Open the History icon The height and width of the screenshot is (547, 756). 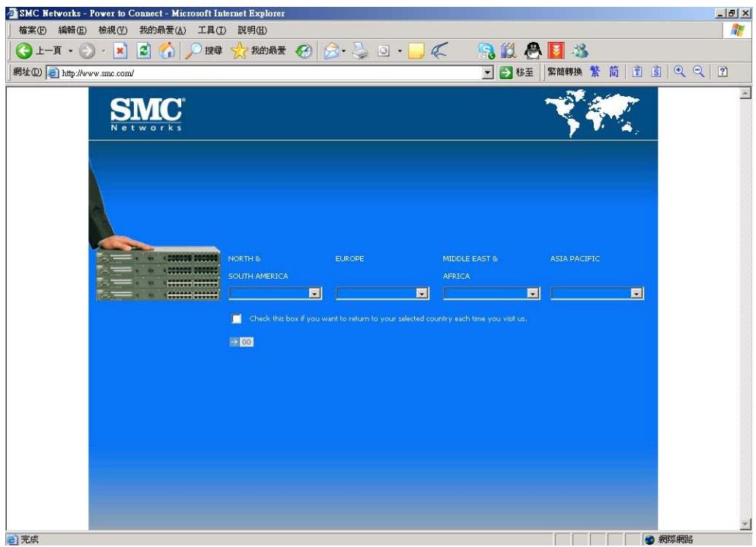click(304, 50)
